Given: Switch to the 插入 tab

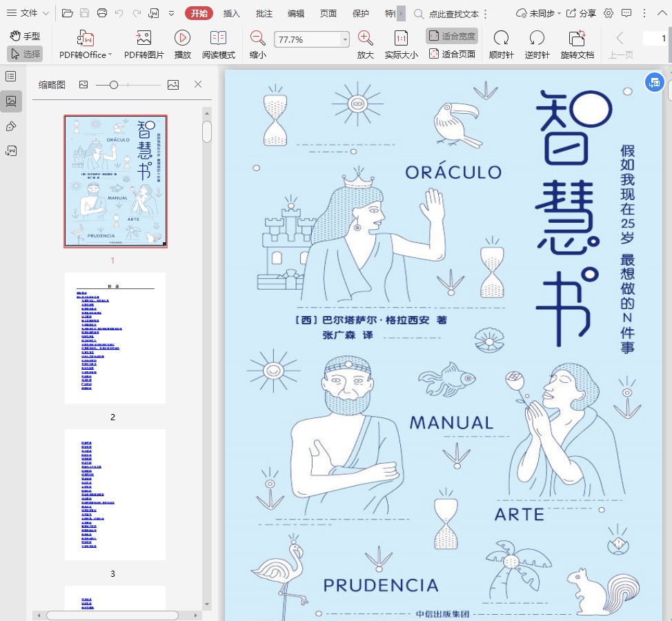Looking at the screenshot, I should click(232, 13).
